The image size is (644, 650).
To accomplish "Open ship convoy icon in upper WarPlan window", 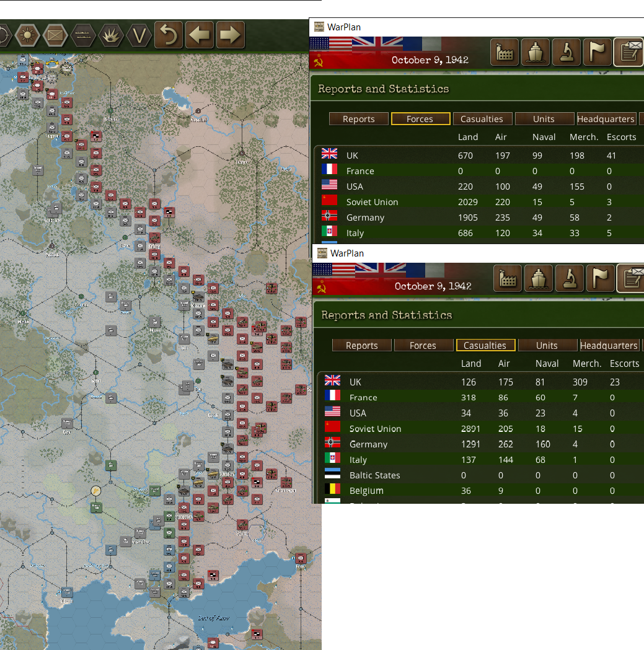I will pos(536,53).
